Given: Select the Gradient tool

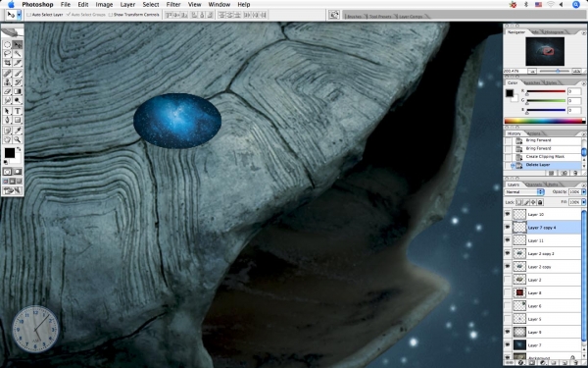Looking at the screenshot, I should coord(18,91).
